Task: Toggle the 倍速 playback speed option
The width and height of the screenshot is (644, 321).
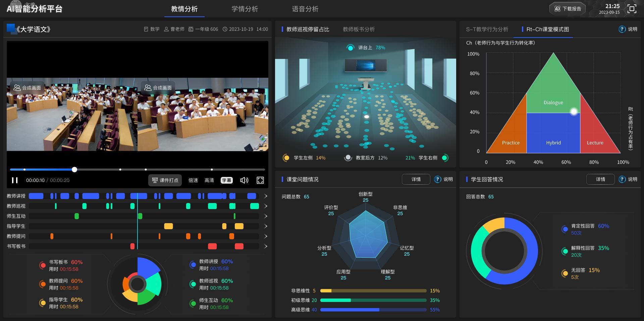Action: pyautogui.click(x=193, y=180)
